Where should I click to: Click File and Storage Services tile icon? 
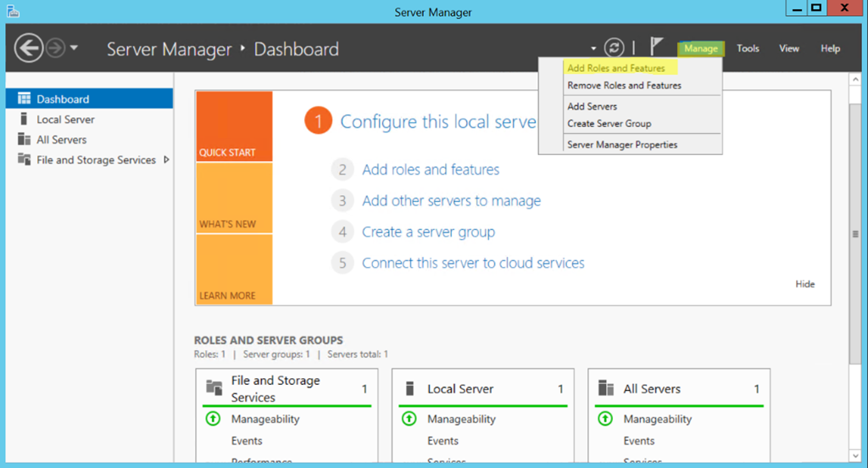[x=214, y=387]
